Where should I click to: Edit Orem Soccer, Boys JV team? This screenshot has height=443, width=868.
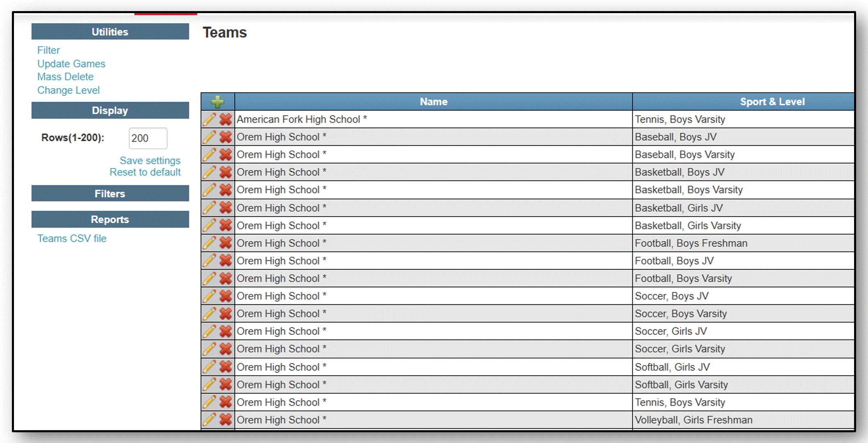point(209,296)
